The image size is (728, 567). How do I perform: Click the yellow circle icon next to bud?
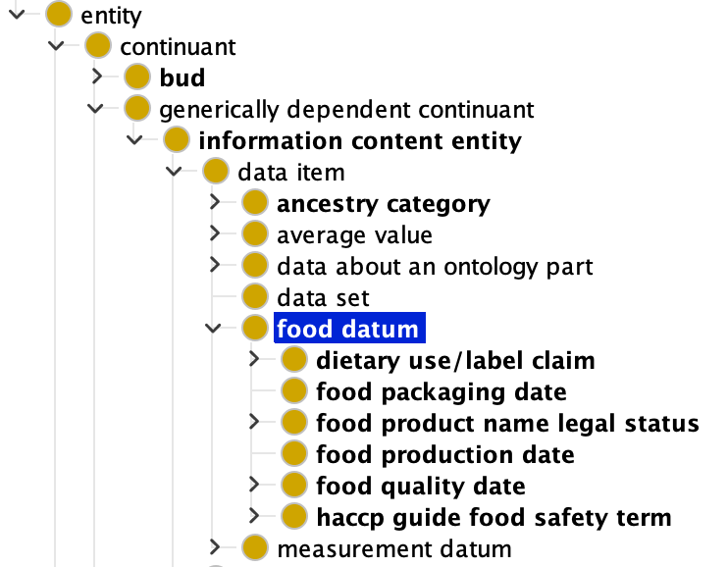(137, 77)
